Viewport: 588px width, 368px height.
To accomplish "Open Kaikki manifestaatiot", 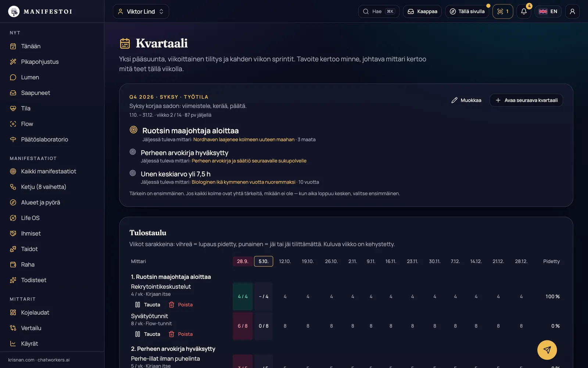I will (52, 171).
